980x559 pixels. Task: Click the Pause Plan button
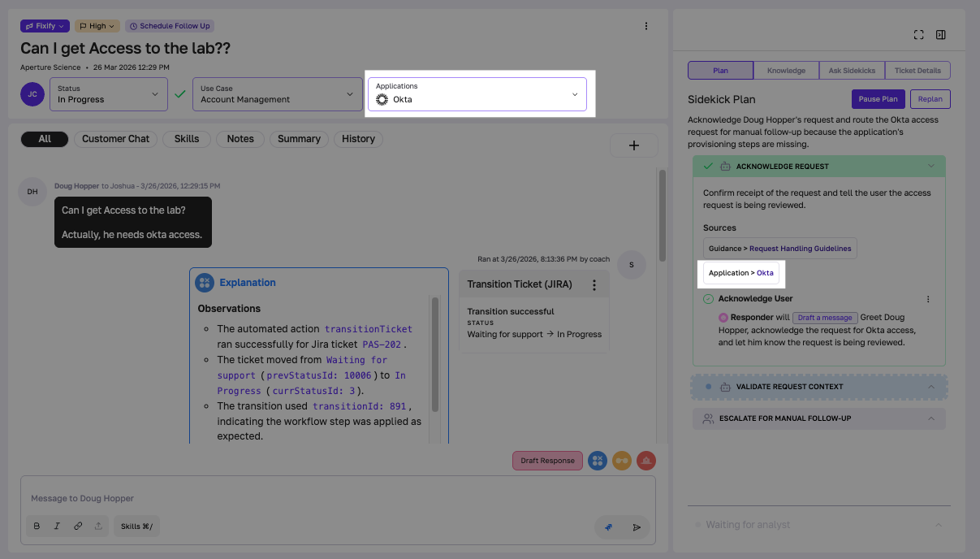pyautogui.click(x=878, y=98)
